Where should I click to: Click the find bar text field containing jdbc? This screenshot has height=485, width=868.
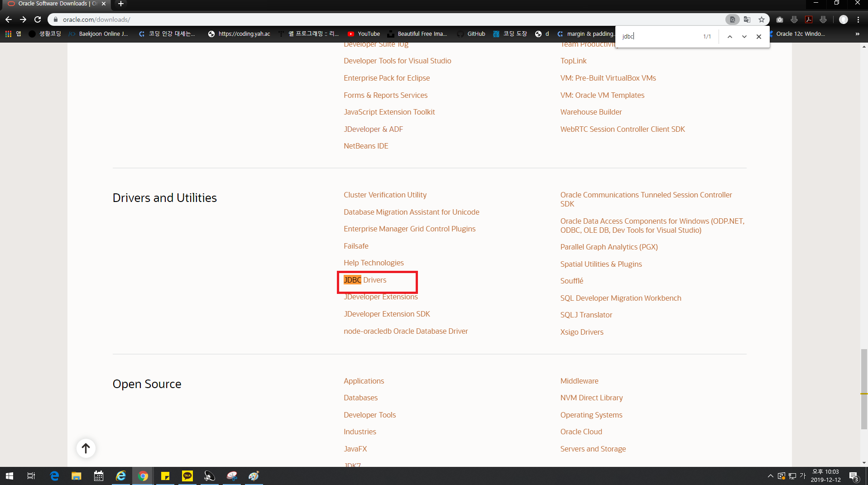[x=659, y=36]
